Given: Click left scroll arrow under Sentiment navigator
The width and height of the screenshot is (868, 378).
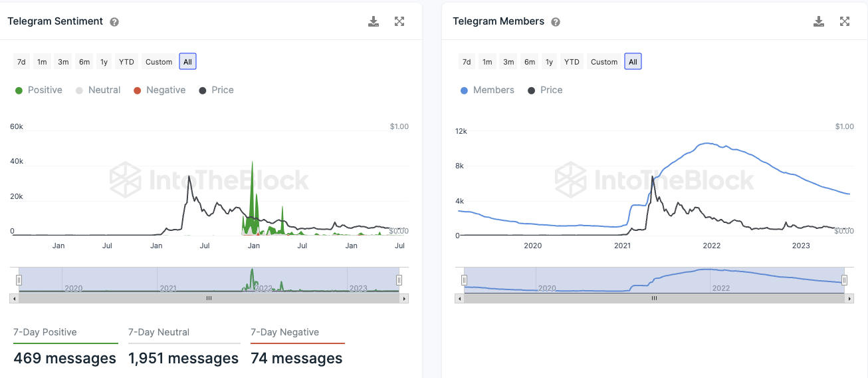Looking at the screenshot, I should (13, 299).
